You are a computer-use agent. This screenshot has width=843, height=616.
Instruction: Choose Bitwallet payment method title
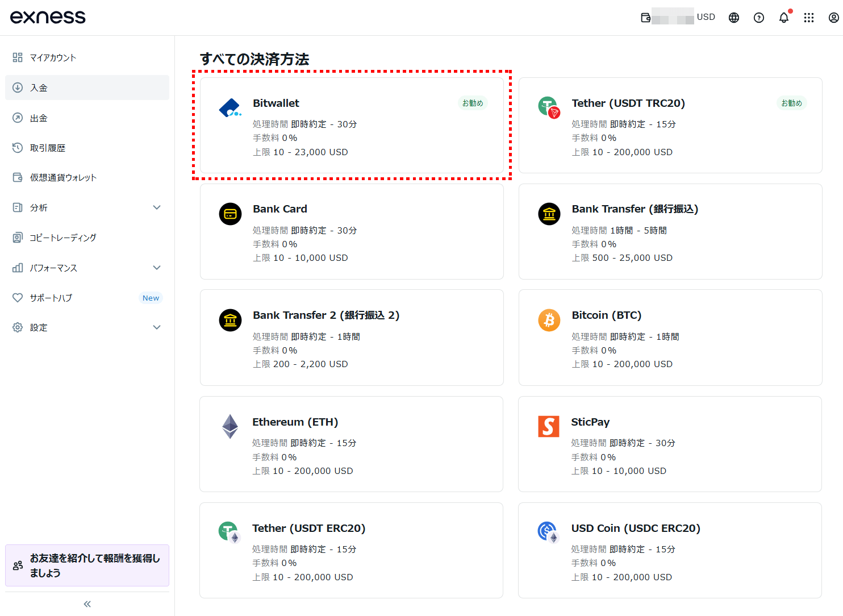(x=276, y=103)
